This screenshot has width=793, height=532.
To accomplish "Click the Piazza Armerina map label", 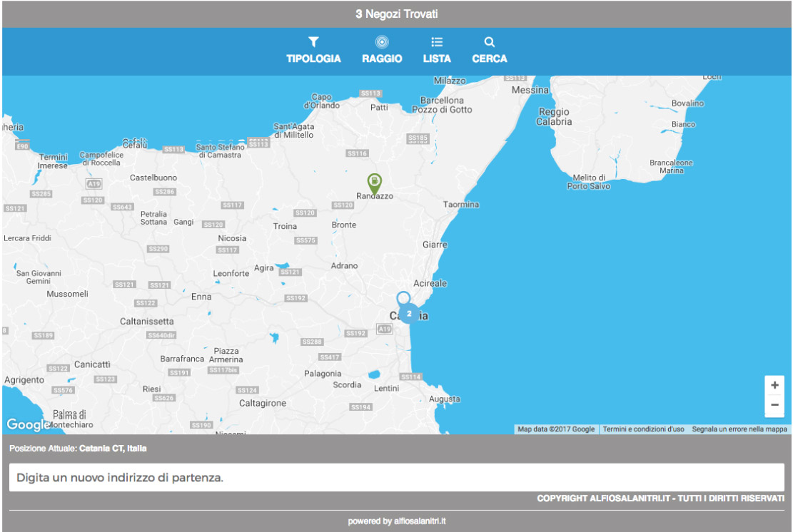I will (x=226, y=355).
